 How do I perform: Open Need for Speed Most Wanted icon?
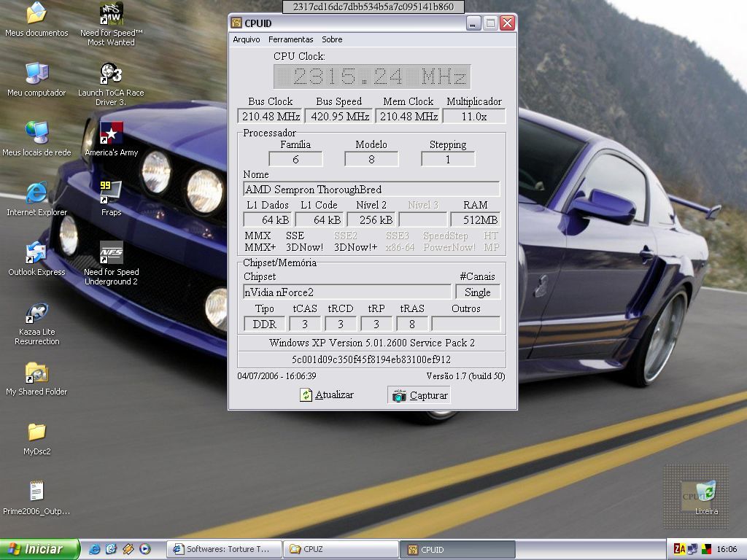click(x=111, y=15)
